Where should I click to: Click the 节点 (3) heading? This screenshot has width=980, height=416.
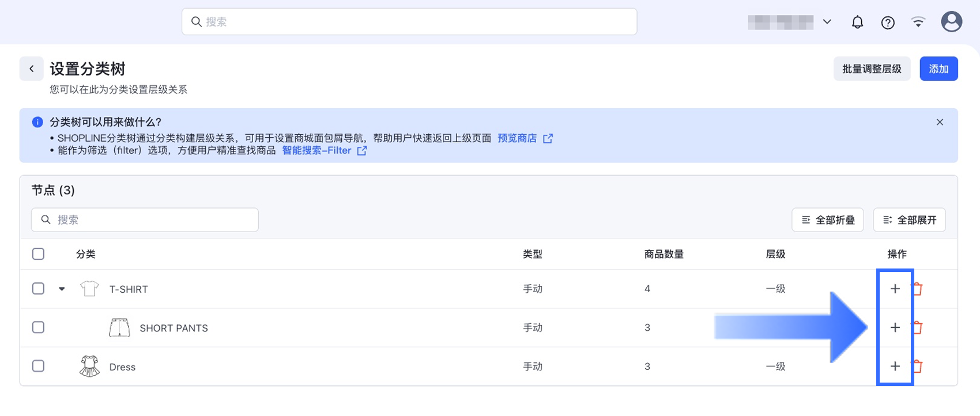click(53, 190)
